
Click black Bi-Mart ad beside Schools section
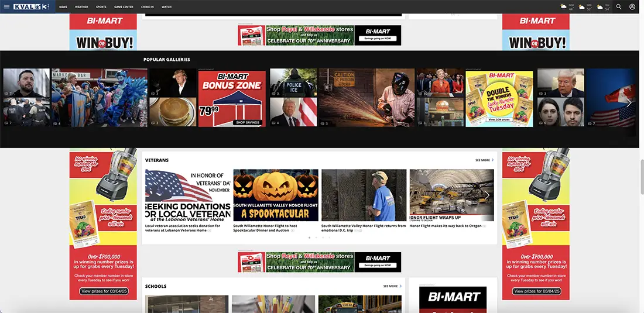point(453,300)
